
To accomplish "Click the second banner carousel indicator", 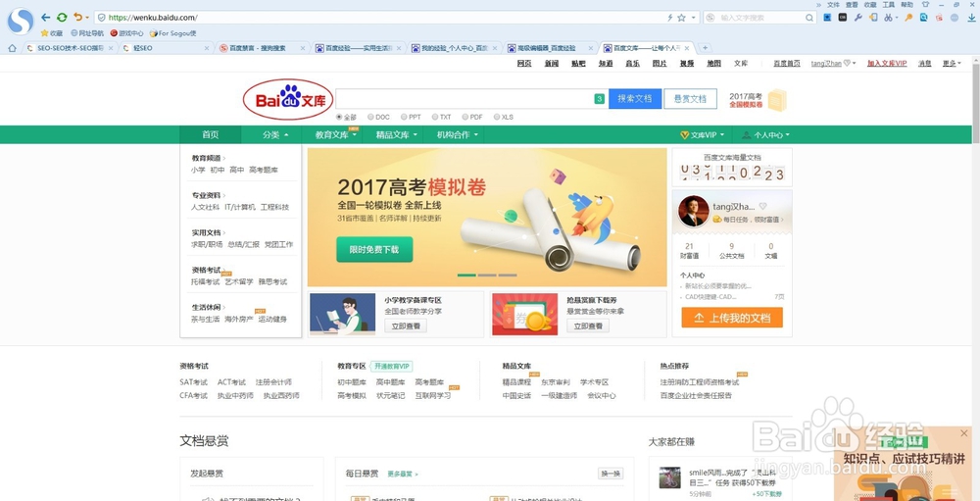I will (x=487, y=276).
